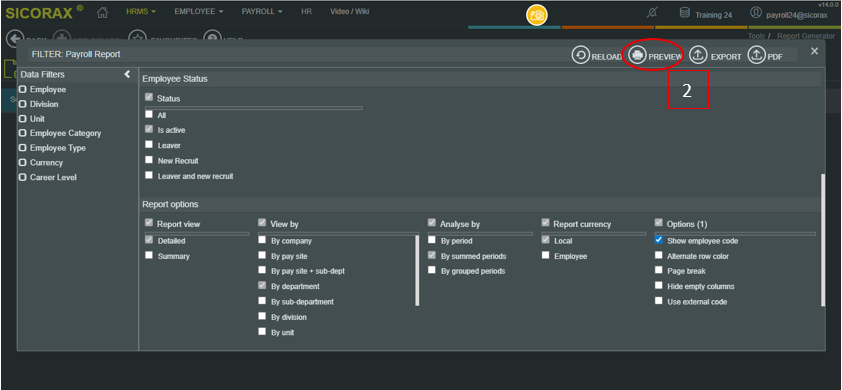This screenshot has height=390, width=842.
Task: Toggle the Status header checkbox
Action: (149, 98)
